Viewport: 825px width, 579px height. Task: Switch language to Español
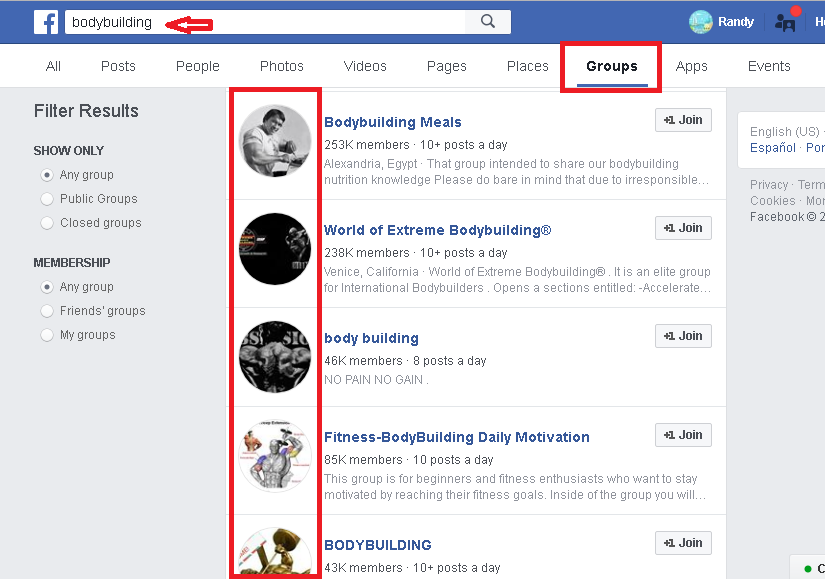773,147
